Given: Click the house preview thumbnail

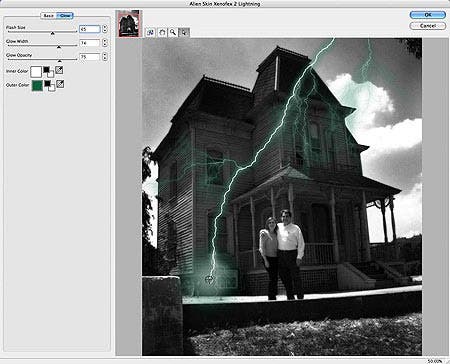Looking at the screenshot, I should point(129,24).
